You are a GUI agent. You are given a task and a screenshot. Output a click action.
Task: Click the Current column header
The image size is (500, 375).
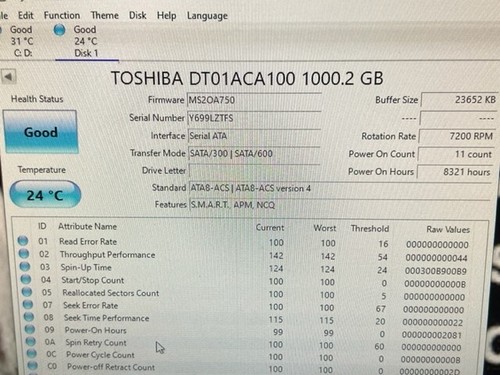click(x=270, y=228)
